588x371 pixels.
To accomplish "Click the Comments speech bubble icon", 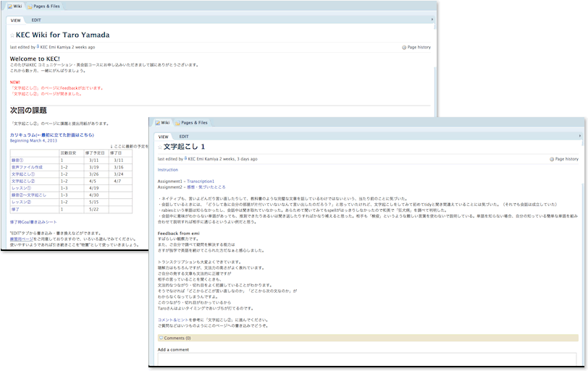I will tap(161, 338).
